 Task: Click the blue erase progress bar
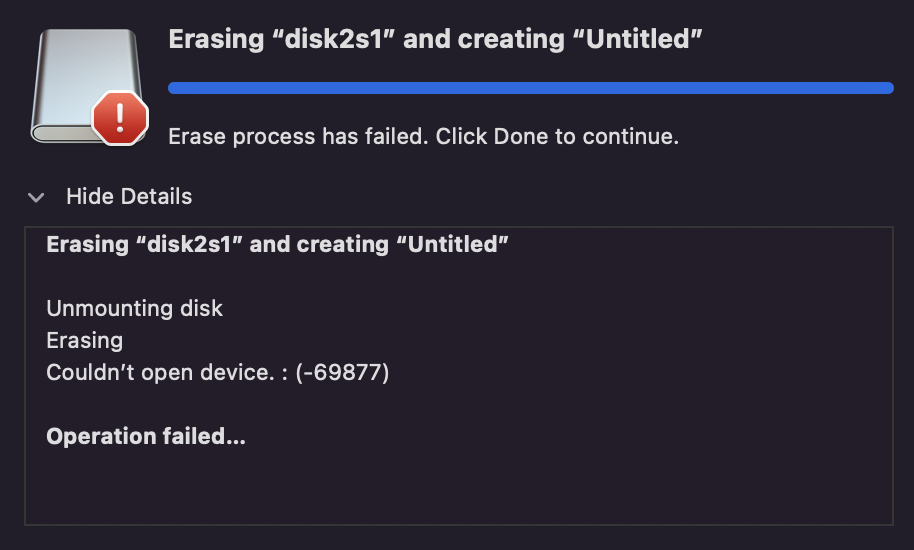530,88
